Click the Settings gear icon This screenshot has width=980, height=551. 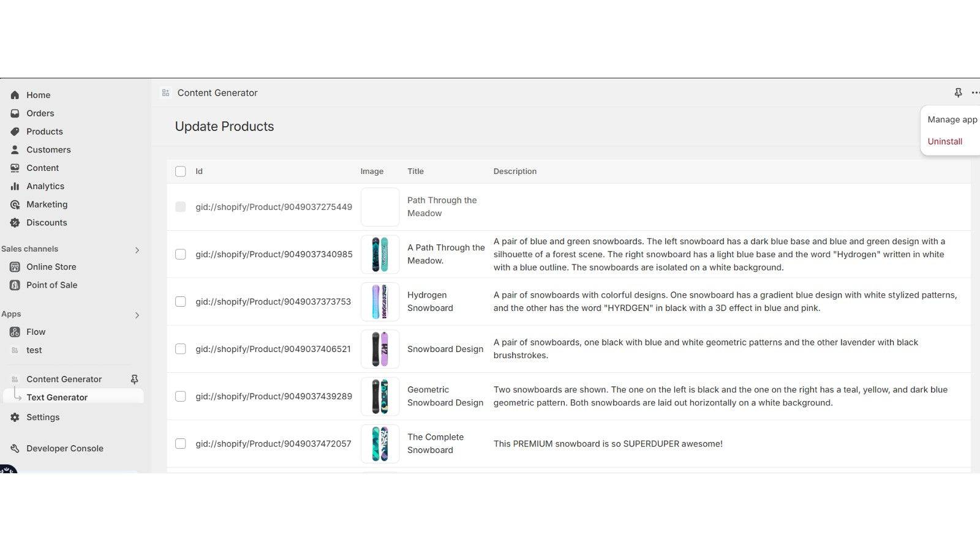[15, 417]
